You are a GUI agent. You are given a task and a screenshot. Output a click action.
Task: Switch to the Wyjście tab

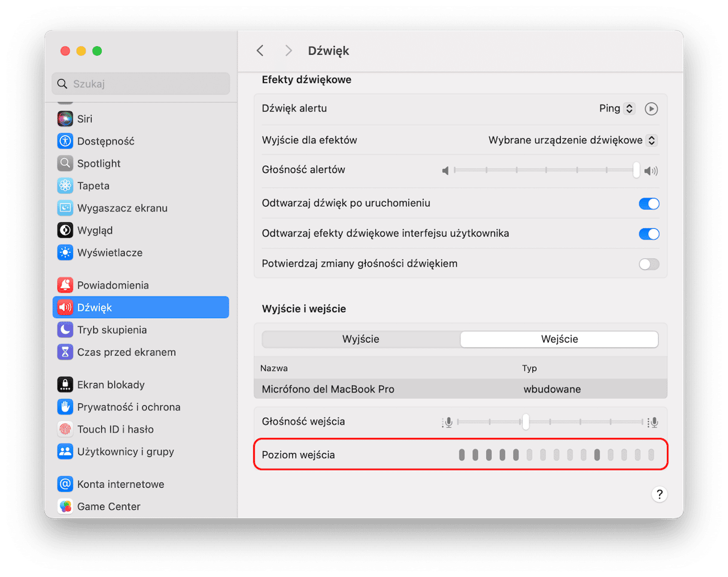coord(361,339)
